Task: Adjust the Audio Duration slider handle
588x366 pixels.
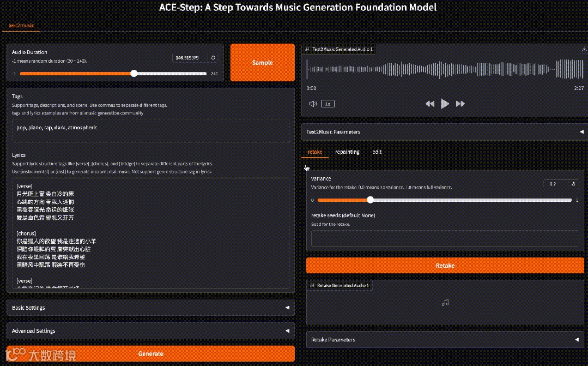Action: (134, 74)
